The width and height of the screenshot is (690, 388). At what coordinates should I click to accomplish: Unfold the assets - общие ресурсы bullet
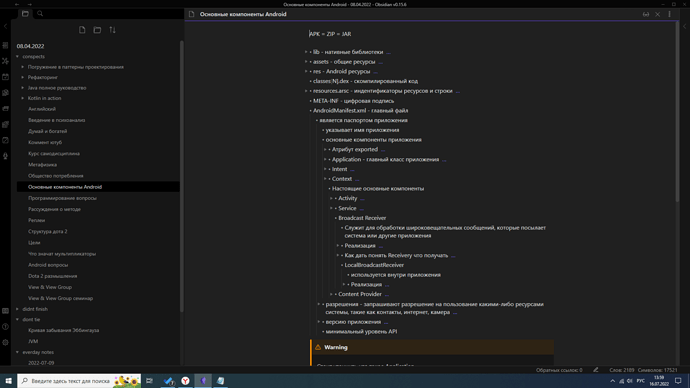tap(306, 62)
